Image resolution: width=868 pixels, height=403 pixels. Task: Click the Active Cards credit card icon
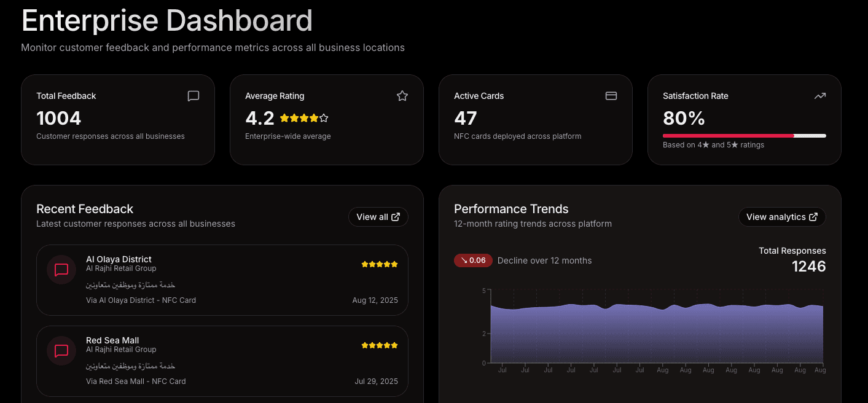coord(611,96)
